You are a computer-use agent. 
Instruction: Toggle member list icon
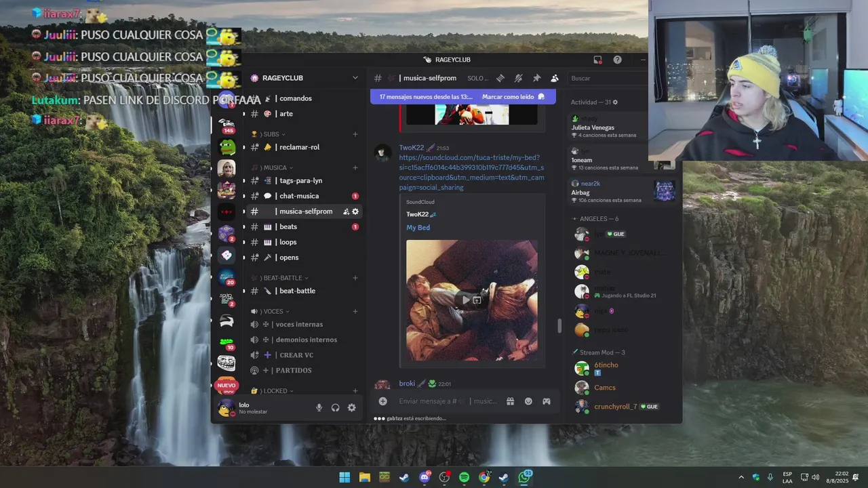tap(555, 78)
